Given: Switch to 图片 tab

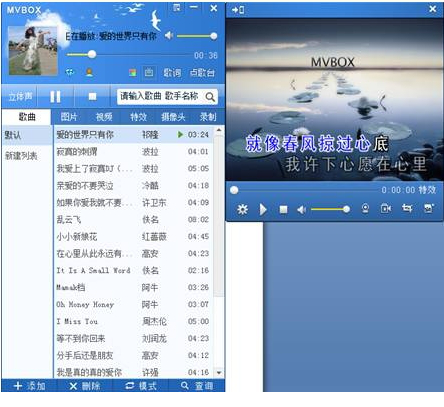Looking at the screenshot, I should coord(69,117).
